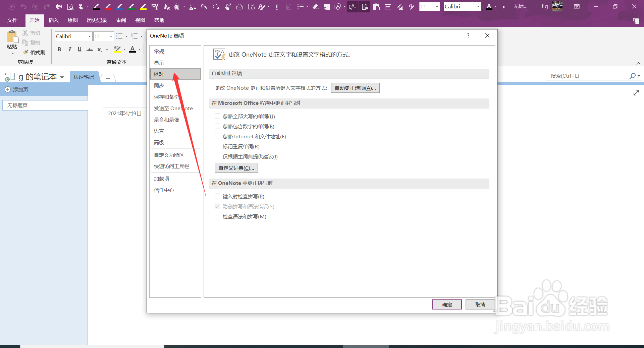Viewport: 644px width, 348px height.
Task: Open the 文件 menu tab
Action: [12, 20]
